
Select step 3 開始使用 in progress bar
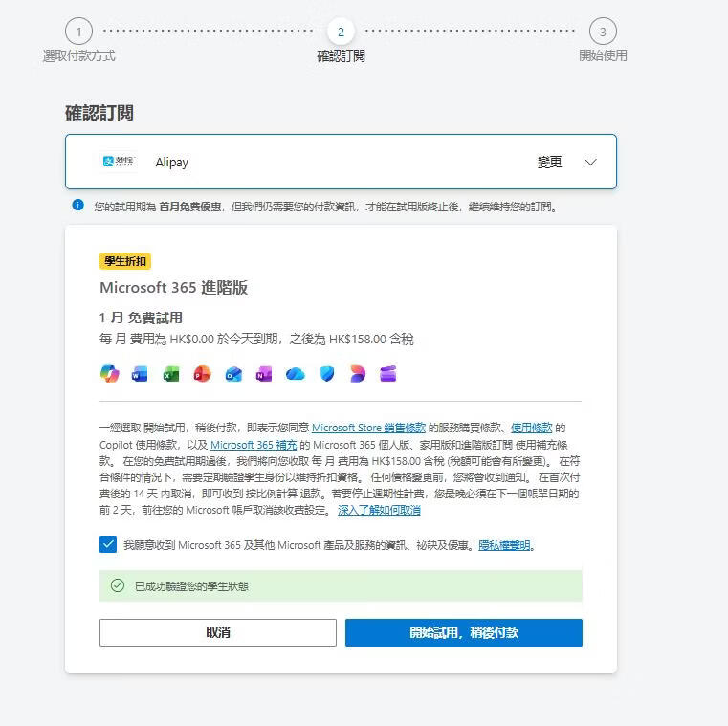tap(603, 32)
